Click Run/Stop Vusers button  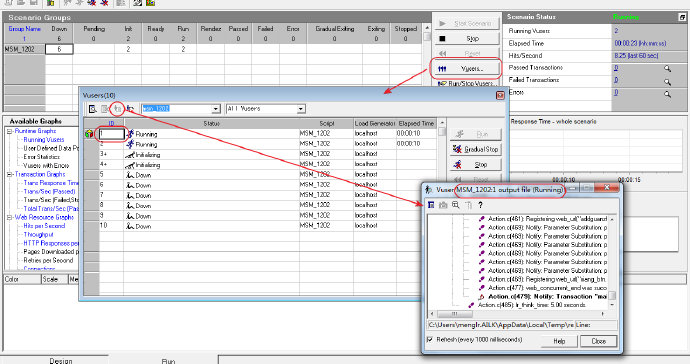467,83
